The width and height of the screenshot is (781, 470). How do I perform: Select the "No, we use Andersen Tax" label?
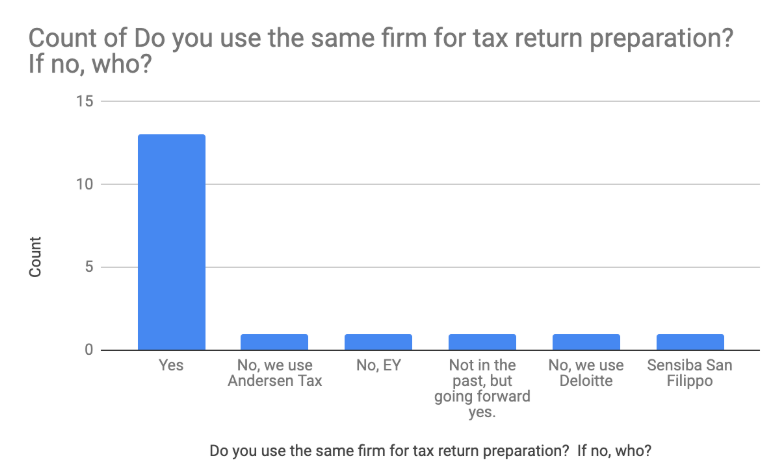(274, 373)
